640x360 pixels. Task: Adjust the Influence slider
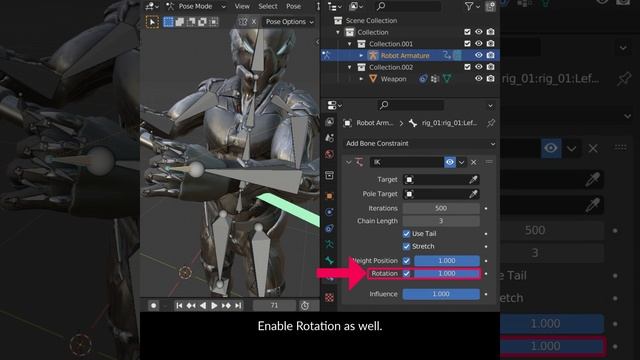click(x=441, y=294)
